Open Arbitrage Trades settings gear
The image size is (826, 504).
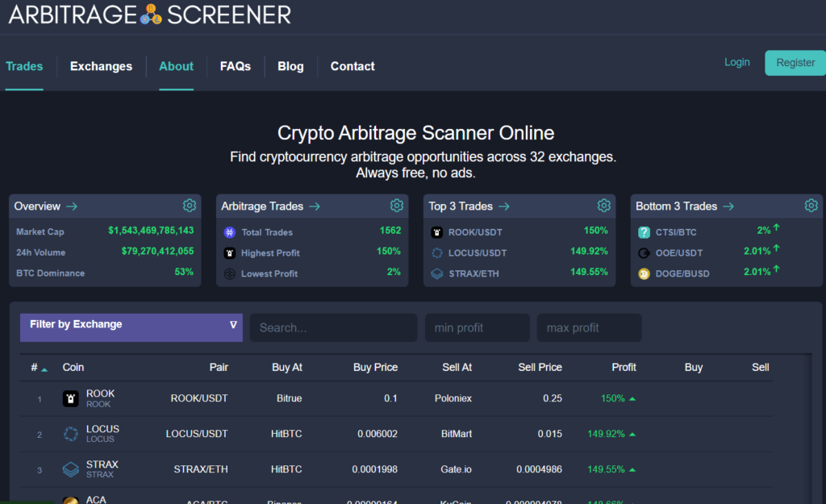[x=397, y=206]
